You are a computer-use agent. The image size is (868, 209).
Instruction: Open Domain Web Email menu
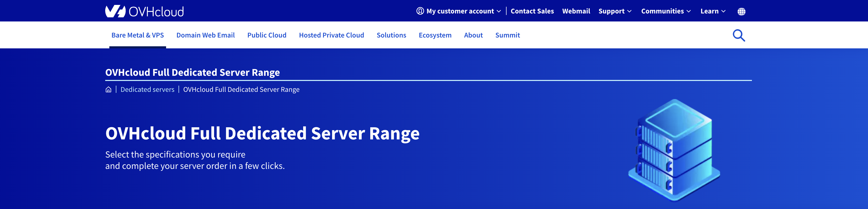pyautogui.click(x=205, y=35)
